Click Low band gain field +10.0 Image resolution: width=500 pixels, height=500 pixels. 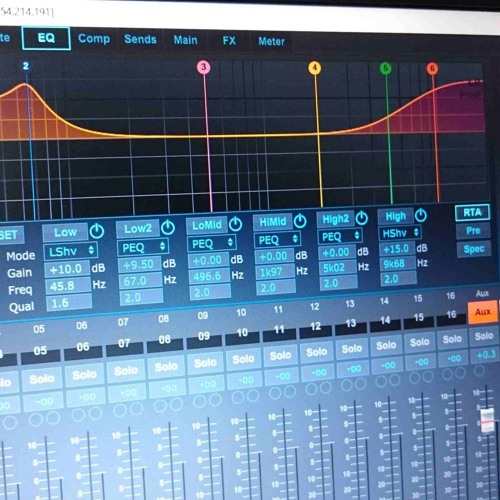pos(67,269)
